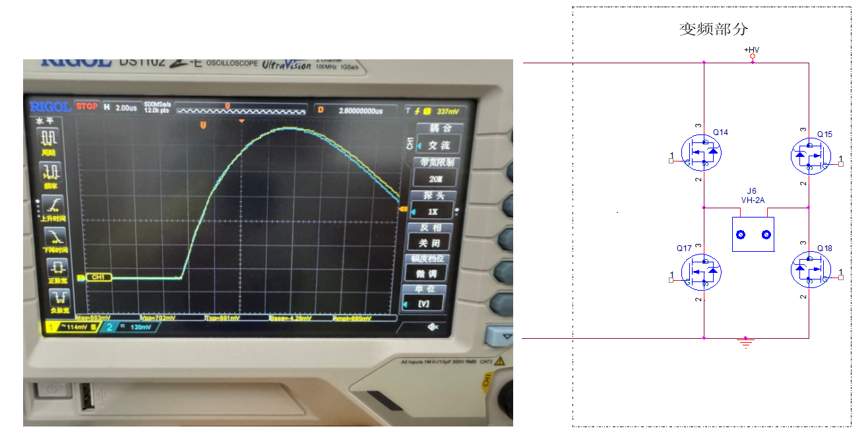Click the Q14 reference label text

pyautogui.click(x=720, y=132)
